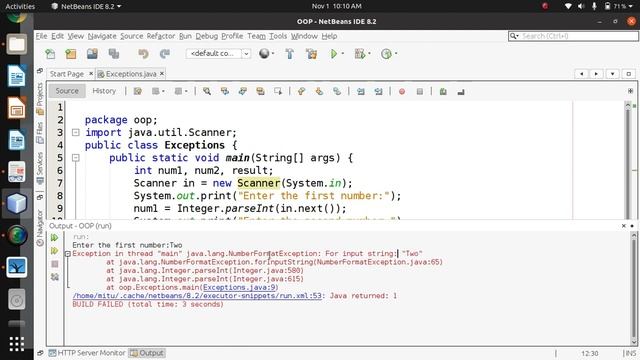
Task: Find selection in editor toolbar
Action: point(207,91)
